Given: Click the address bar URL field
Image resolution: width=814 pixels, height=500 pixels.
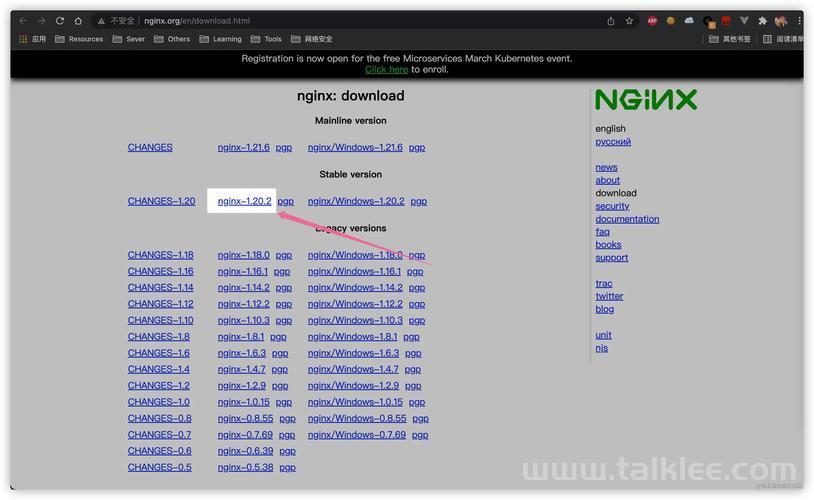Looking at the screenshot, I should pyautogui.click(x=363, y=21).
